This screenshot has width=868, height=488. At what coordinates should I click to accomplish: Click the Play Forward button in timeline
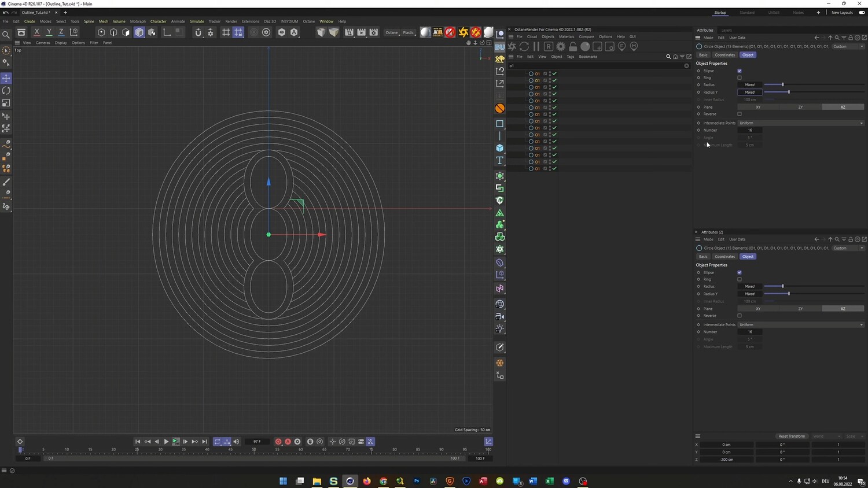pyautogui.click(x=166, y=442)
